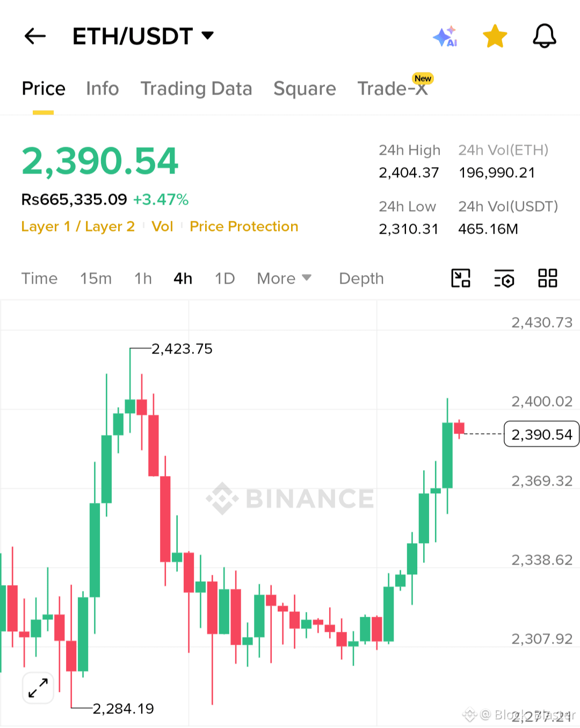The width and height of the screenshot is (580, 728).
Task: Expand chart to fullscreen with arrows icon
Action: coord(38,688)
